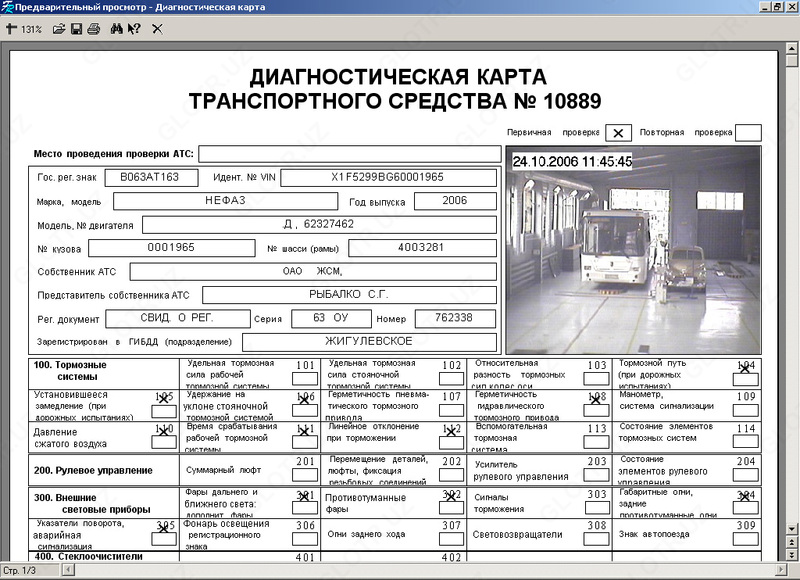Select the pin tool at toolbar left
The image size is (800, 580).
pos(10,30)
